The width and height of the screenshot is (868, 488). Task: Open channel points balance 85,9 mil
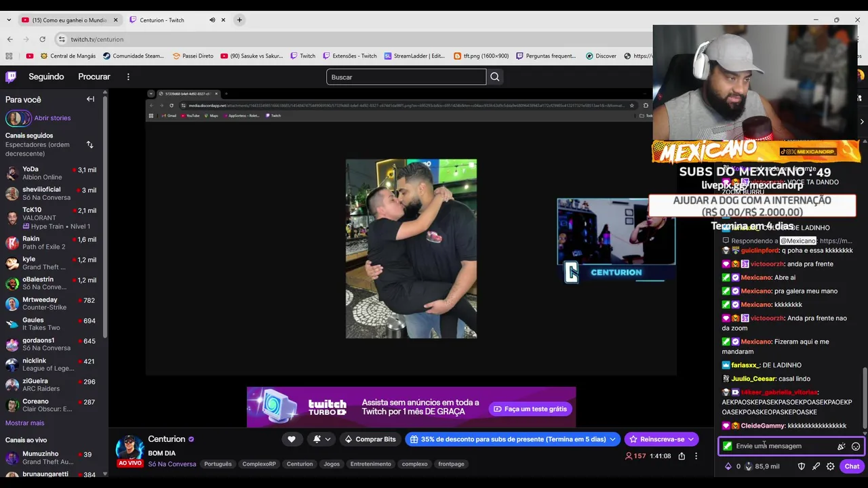point(762,466)
